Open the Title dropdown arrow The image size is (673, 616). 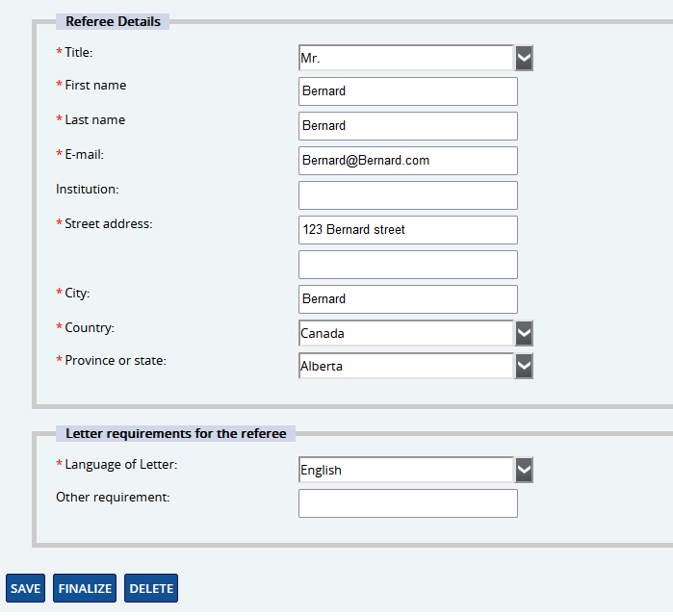[x=524, y=58]
